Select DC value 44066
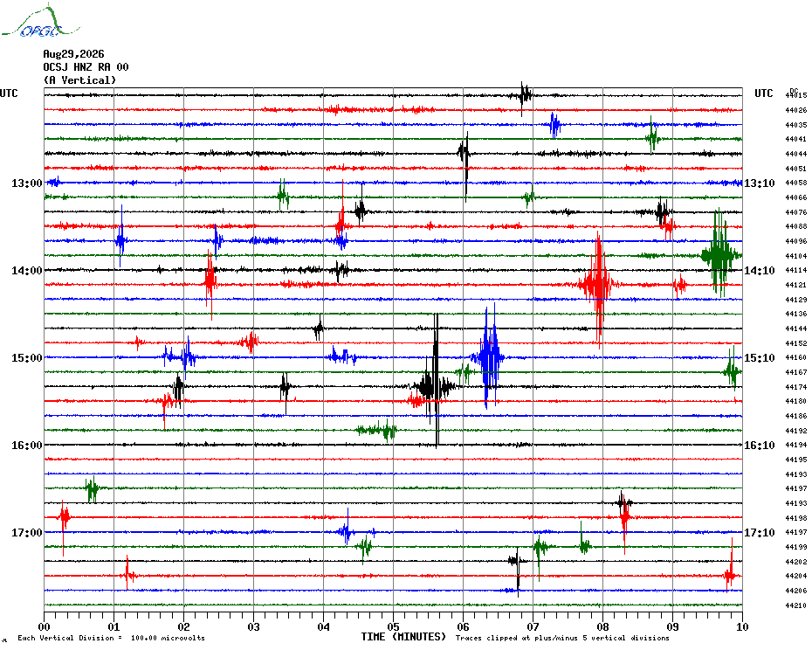The width and height of the screenshot is (812, 650). coord(796,197)
